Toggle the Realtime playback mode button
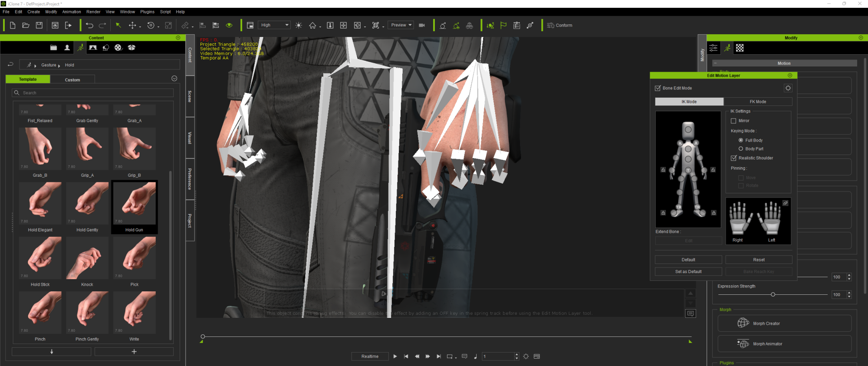Viewport: 868px width, 366px height. coord(370,356)
